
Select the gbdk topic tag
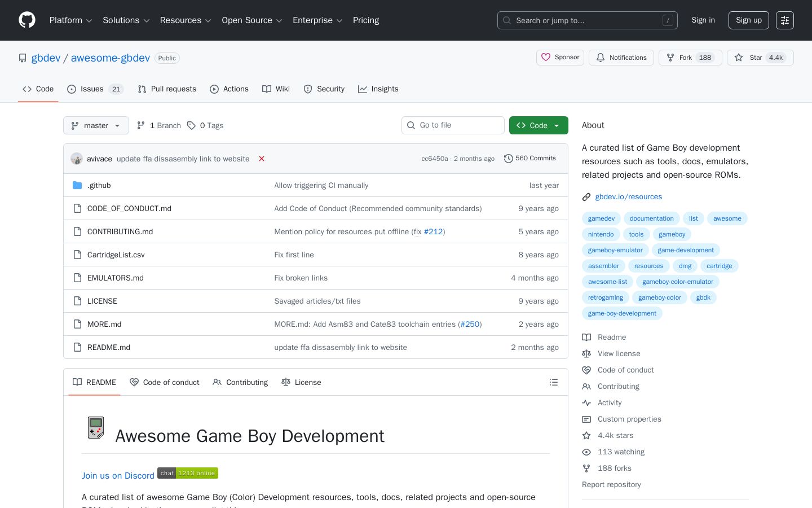pos(703,297)
